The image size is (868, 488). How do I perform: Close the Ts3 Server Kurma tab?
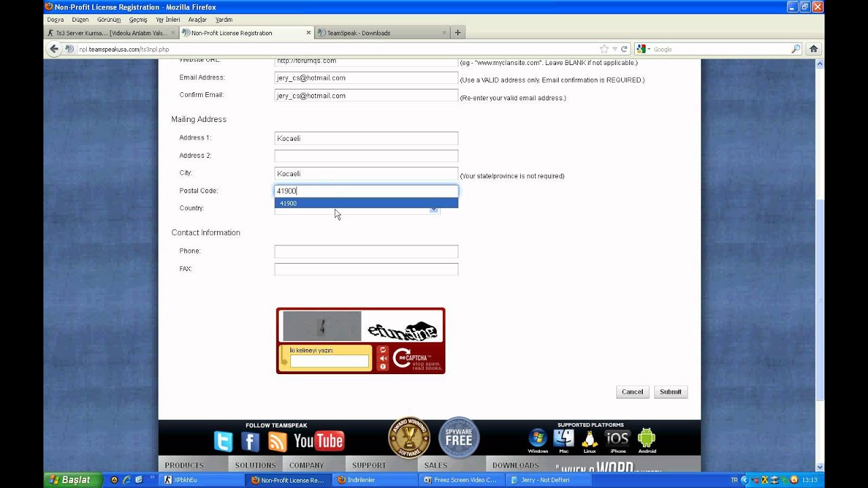173,33
